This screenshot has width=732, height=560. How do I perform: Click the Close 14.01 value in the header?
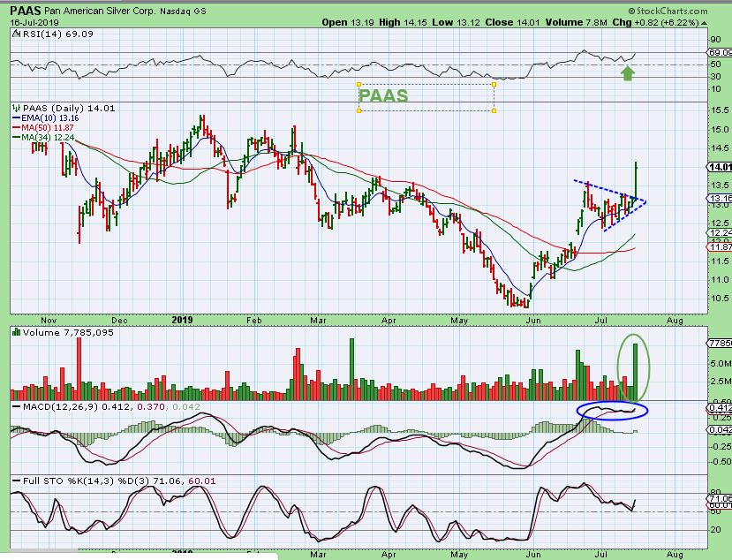[513, 22]
